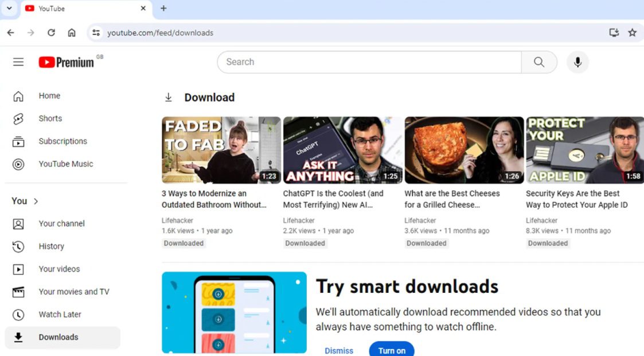Image resolution: width=644 pixels, height=356 pixels.
Task: Go to Shorts in sidebar
Action: [50, 118]
